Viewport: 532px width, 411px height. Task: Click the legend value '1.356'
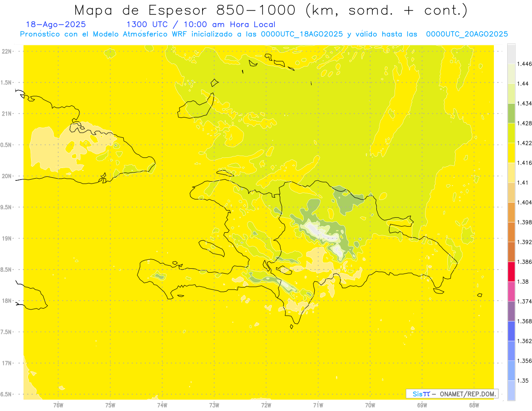(525, 361)
